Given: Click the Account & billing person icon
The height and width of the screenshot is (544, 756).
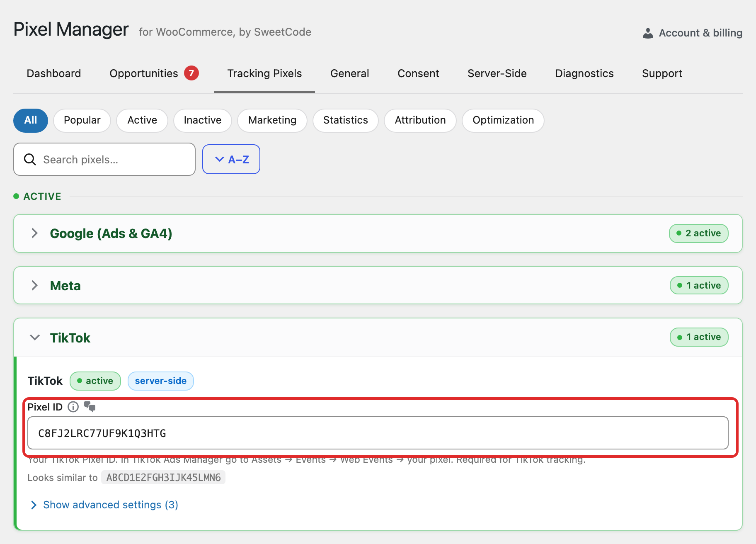Looking at the screenshot, I should (648, 33).
